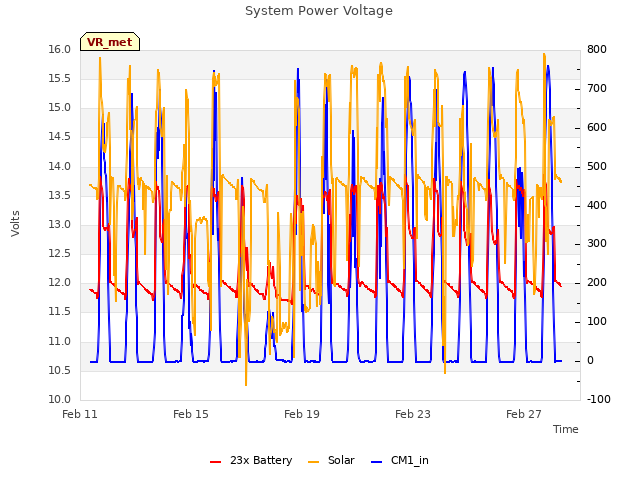The width and height of the screenshot is (640, 480).
Task: Click the 700 right axis value
Action: (x=597, y=89)
